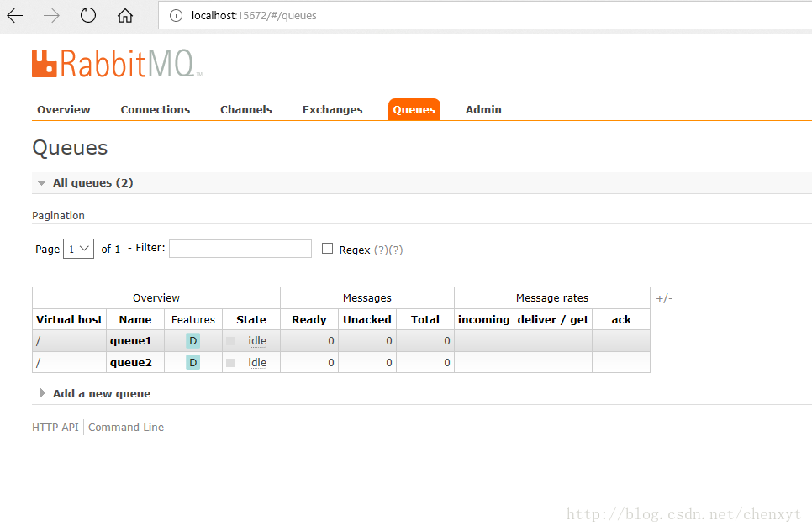Sort by the Total column header
Screen dimensions: 812x531
(425, 320)
